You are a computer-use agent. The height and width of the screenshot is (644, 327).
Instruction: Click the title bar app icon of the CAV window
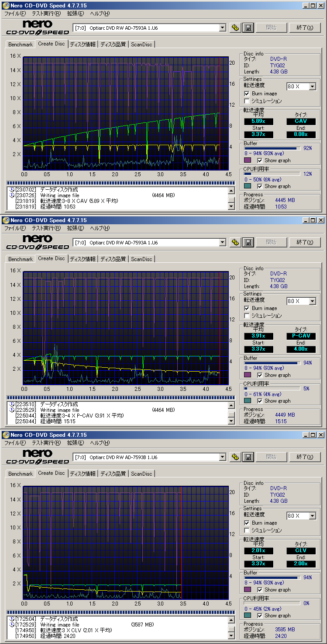6,6
